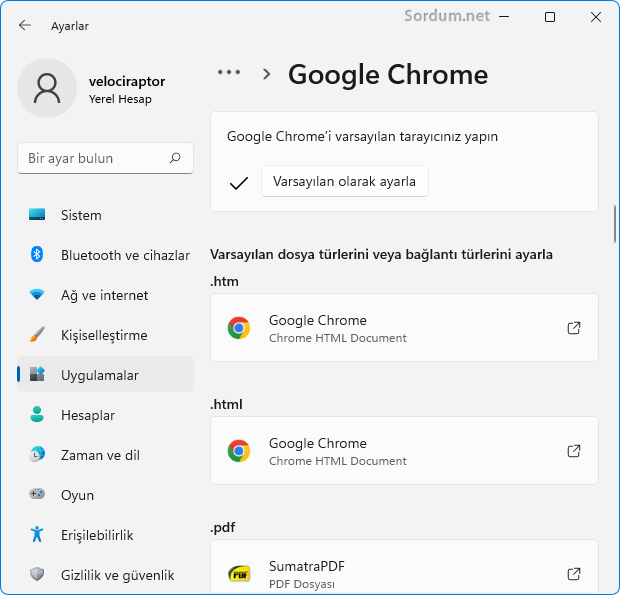Open Kişiselleştirme settings
Viewport: 620px width, 595px height.
coord(106,335)
